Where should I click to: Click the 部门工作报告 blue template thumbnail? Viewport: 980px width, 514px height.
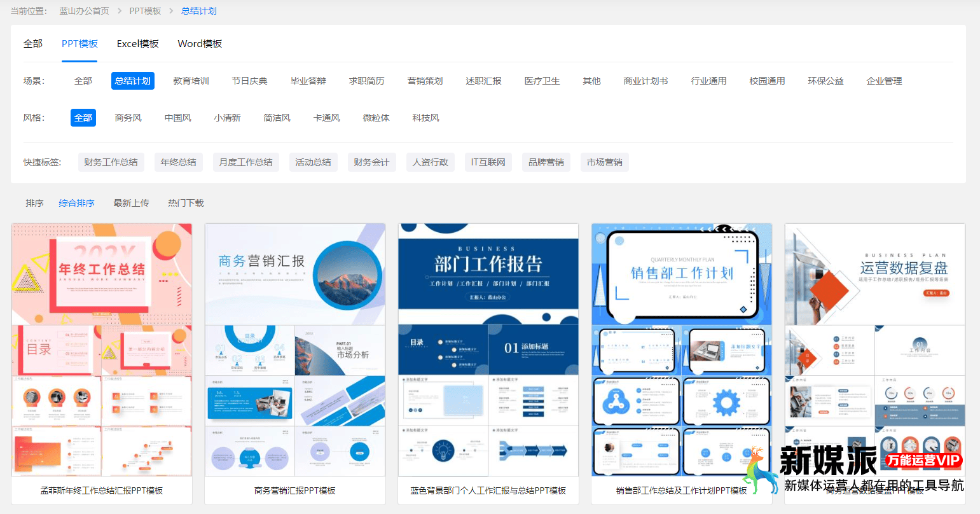tap(488, 349)
